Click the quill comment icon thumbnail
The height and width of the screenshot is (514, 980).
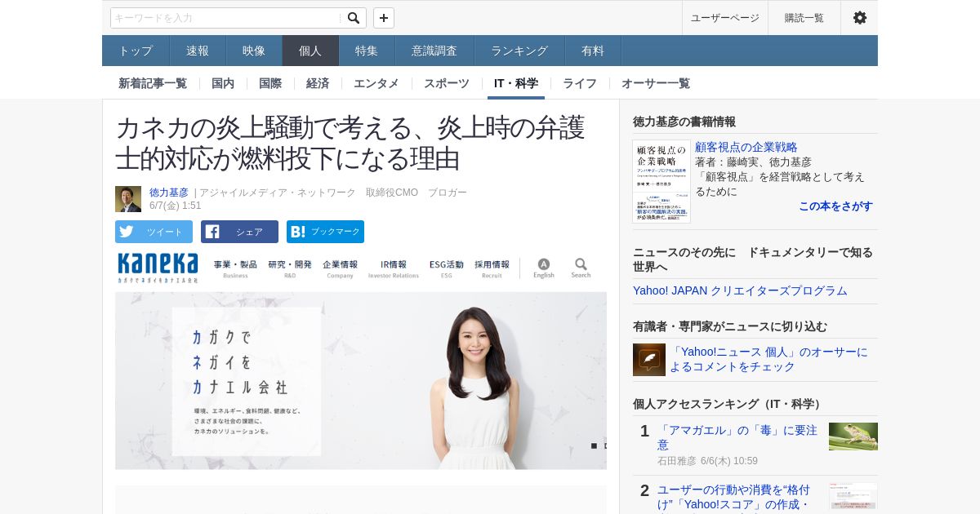click(x=649, y=360)
